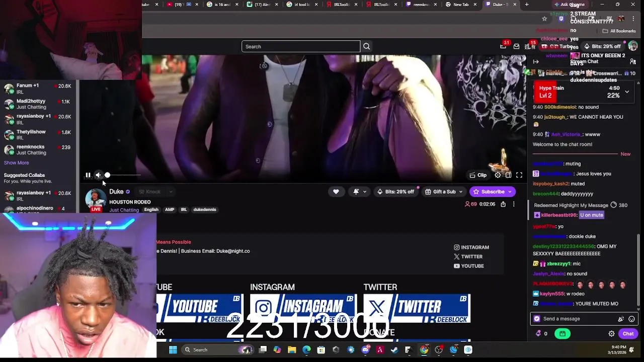Switch to the 'is 16 and' Google tab

coord(222,5)
